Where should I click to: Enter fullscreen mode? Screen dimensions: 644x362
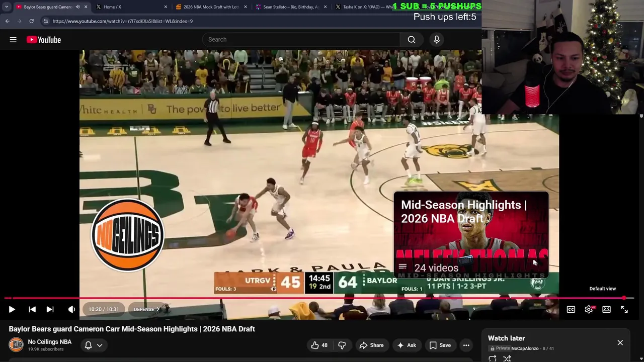(624, 310)
